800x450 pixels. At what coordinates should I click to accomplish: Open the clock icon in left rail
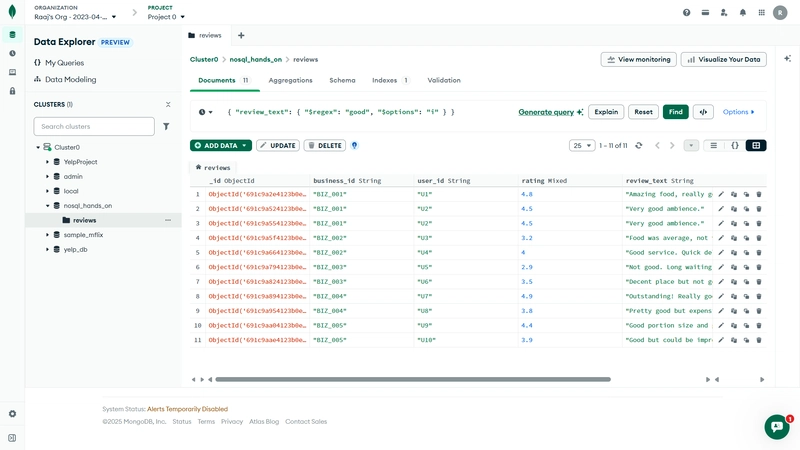(x=12, y=53)
